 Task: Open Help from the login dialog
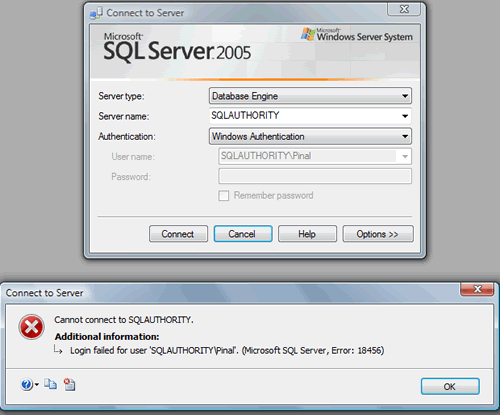click(307, 234)
